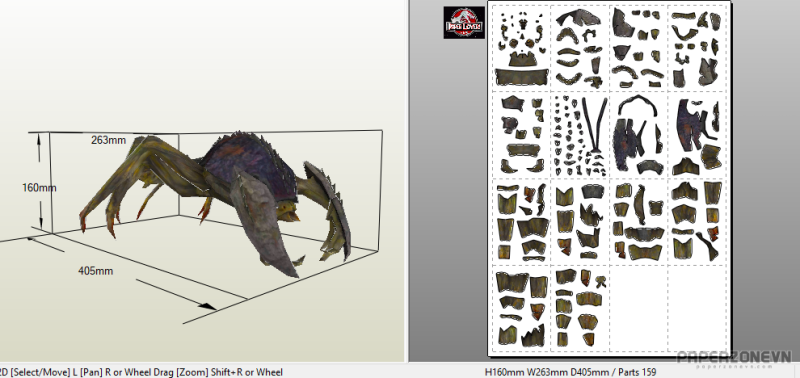Click the 160mm height dimension label
This screenshot has height=378, width=800.
pyautogui.click(x=39, y=188)
